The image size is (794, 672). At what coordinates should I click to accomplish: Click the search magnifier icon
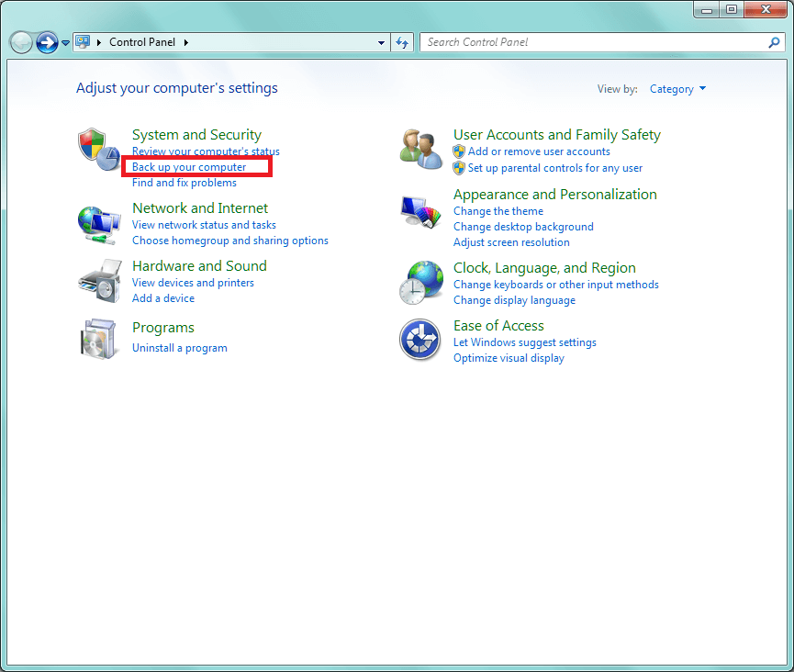pos(773,42)
